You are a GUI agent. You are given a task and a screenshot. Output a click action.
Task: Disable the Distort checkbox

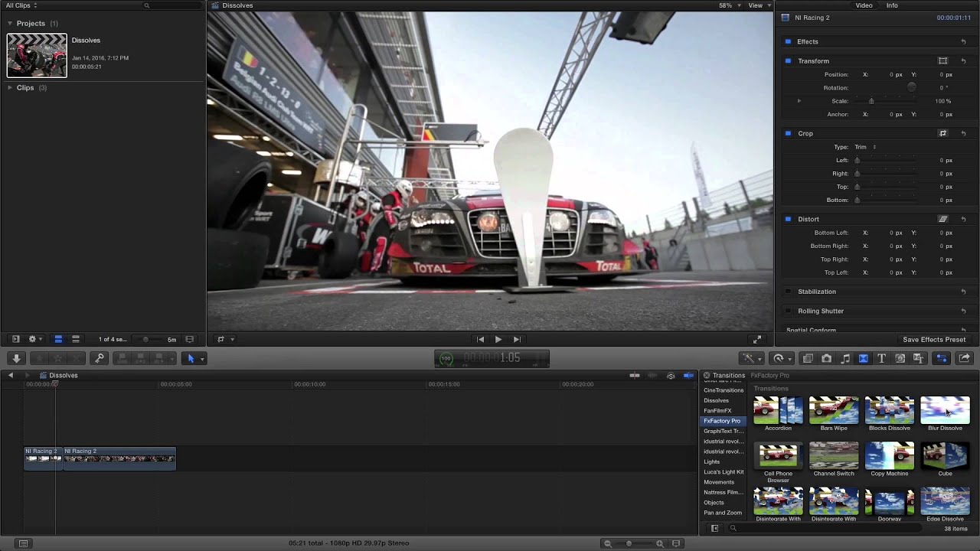tap(787, 219)
